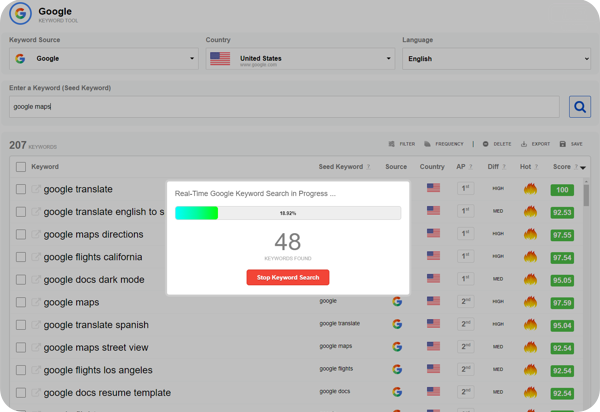Click the magnifier search button
The height and width of the screenshot is (412, 600).
pyautogui.click(x=580, y=107)
